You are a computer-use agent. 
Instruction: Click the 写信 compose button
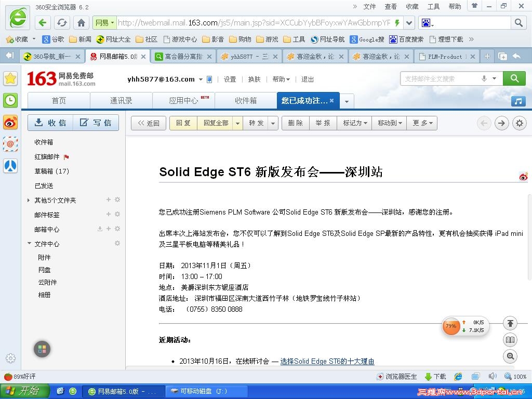[x=96, y=123]
